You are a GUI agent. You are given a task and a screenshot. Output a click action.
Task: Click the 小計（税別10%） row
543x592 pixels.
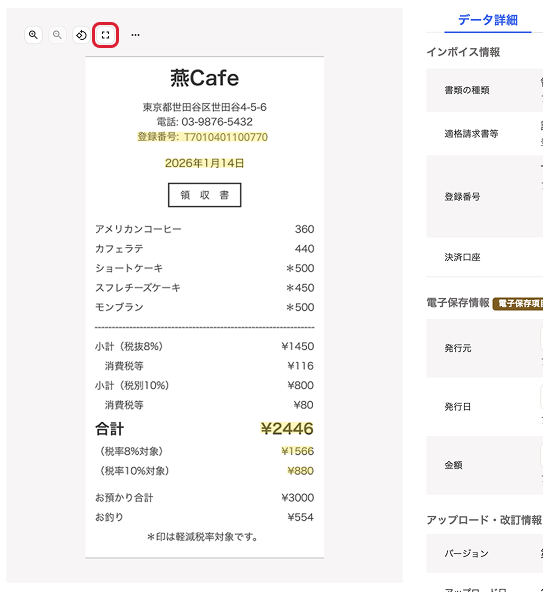point(204,385)
